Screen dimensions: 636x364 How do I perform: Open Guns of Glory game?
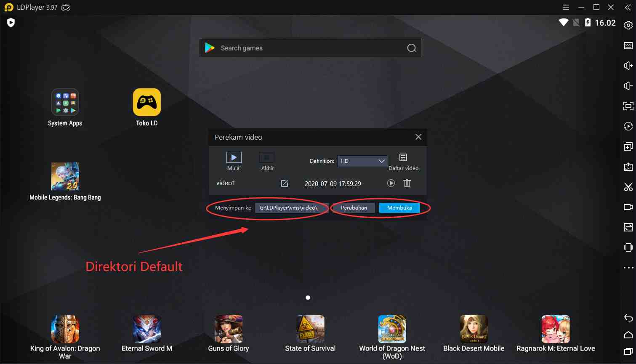(229, 334)
